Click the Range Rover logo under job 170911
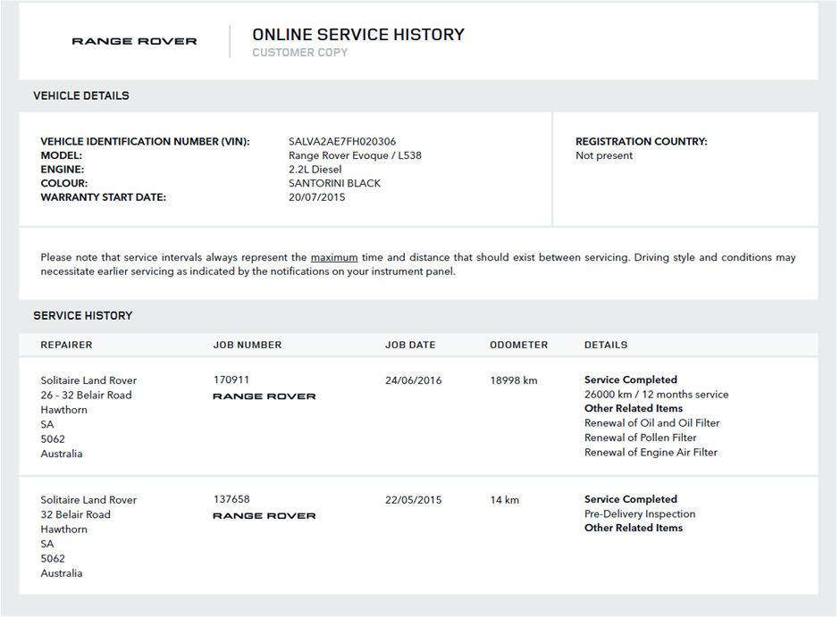Image resolution: width=840 pixels, height=617 pixels. 264,396
